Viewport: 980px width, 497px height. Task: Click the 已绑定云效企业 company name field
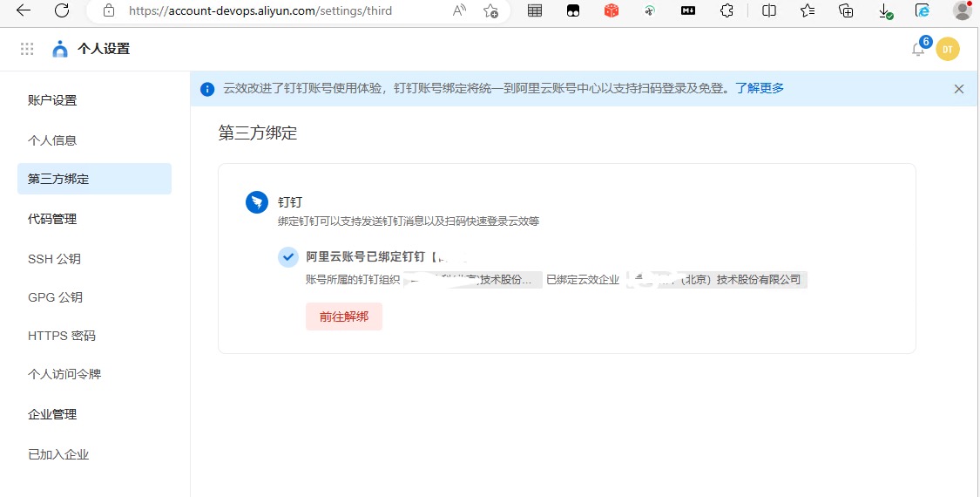click(x=718, y=280)
